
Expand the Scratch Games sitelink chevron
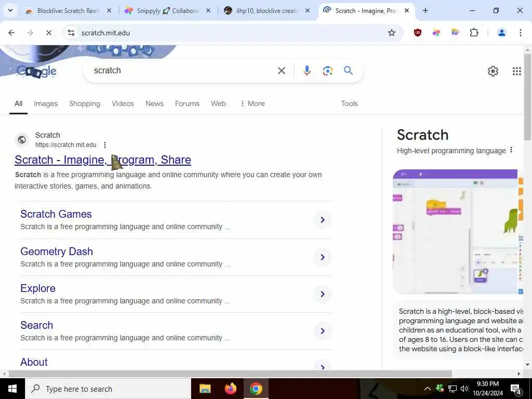[322, 220]
